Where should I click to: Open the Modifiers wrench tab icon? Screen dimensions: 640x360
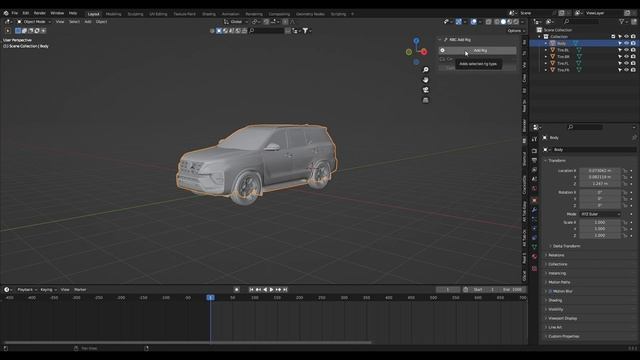534,210
